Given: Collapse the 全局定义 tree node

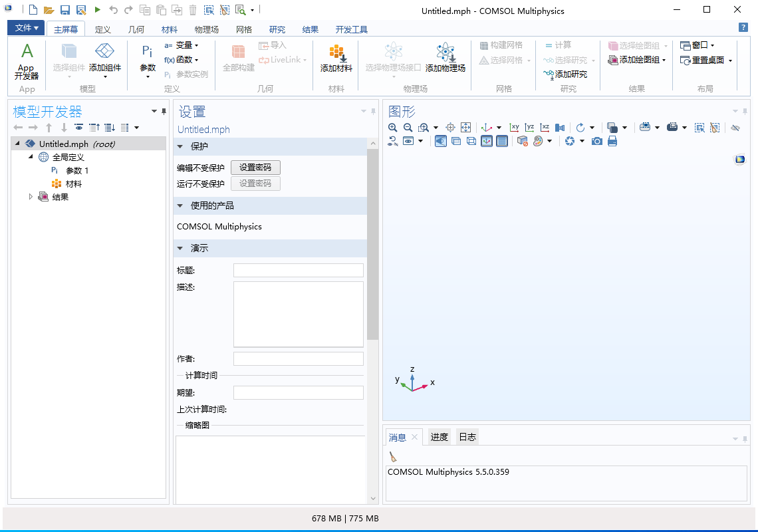Looking at the screenshot, I should click(x=31, y=157).
